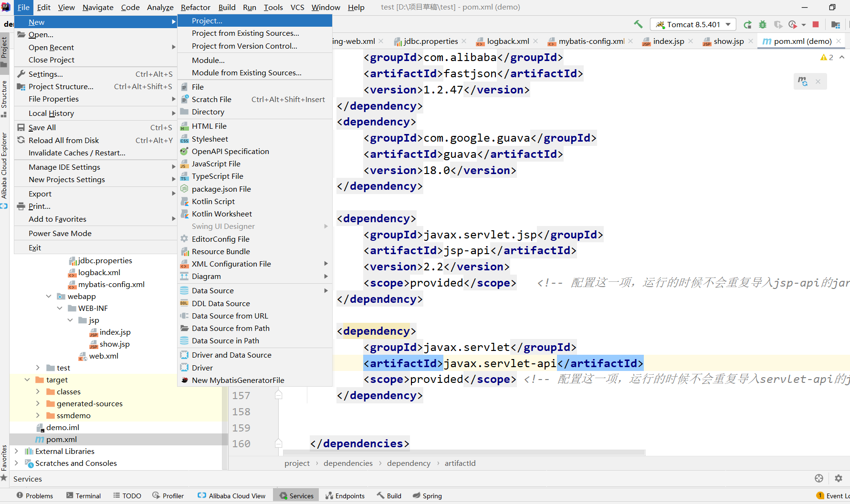The width and height of the screenshot is (850, 504).
Task: Select Kotlin Script from New submenu
Action: point(255,201)
